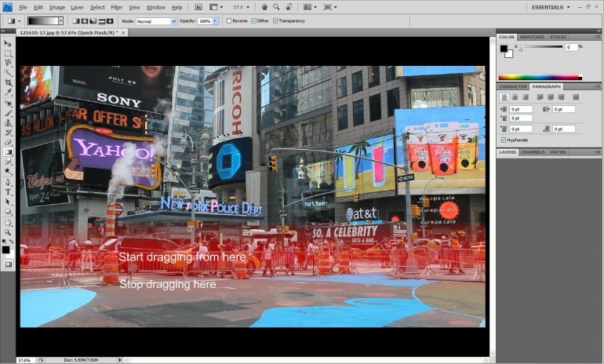Image resolution: width=604 pixels, height=364 pixels.
Task: Select the Magic Wand tool
Action: [8, 73]
